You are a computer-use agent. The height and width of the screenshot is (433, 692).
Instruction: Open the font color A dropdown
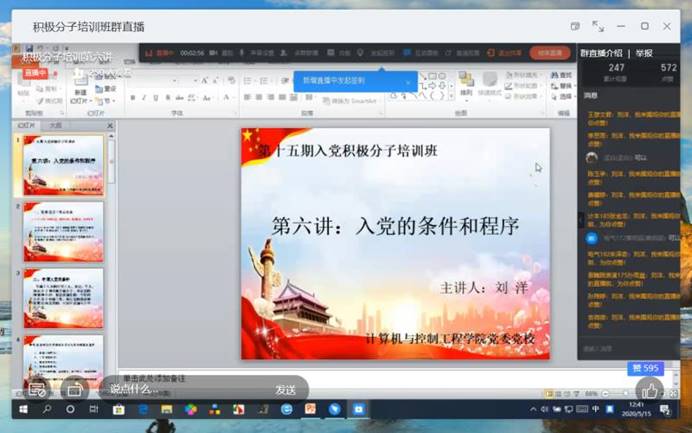click(x=228, y=98)
